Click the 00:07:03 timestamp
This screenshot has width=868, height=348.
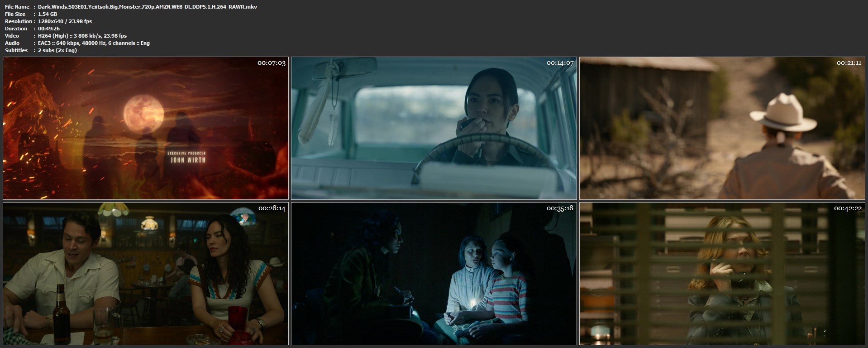(x=271, y=63)
